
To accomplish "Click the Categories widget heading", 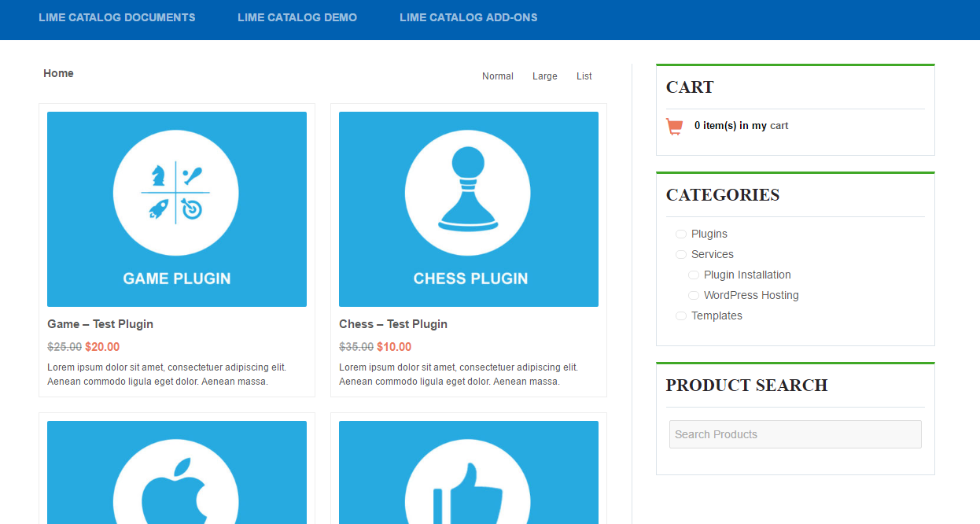I will (723, 195).
